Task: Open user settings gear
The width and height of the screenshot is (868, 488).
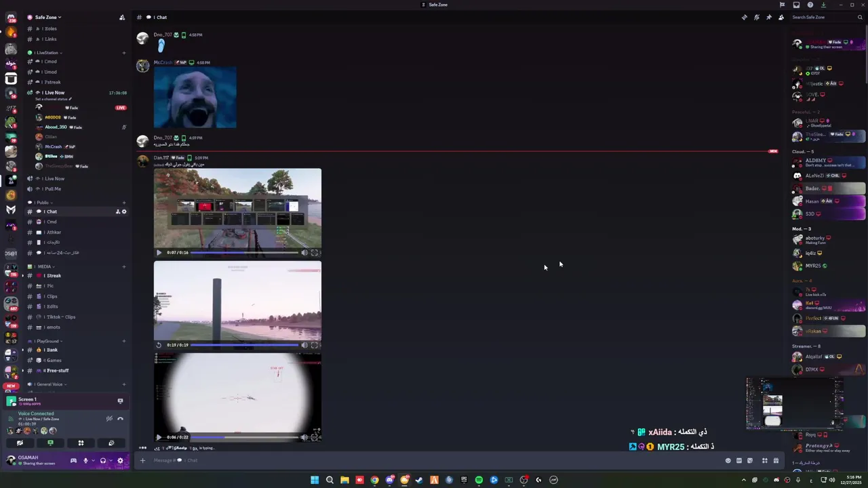Action: [x=120, y=461]
